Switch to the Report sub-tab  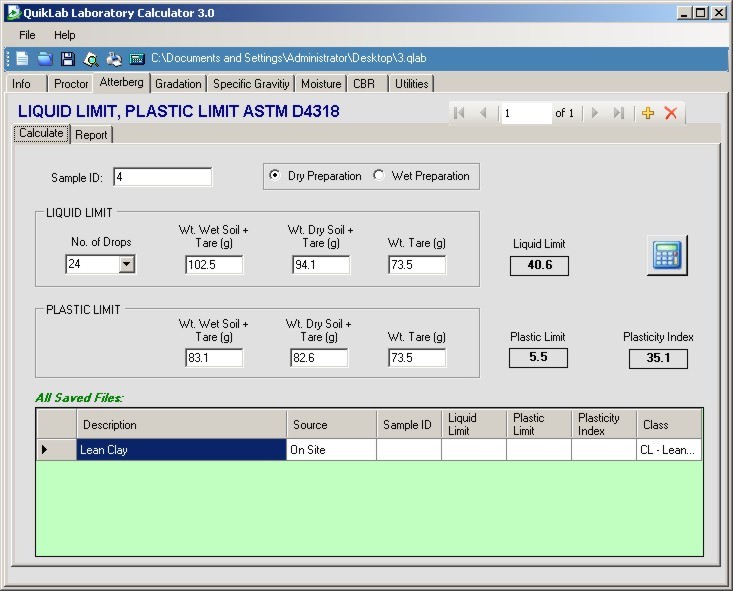pos(91,135)
